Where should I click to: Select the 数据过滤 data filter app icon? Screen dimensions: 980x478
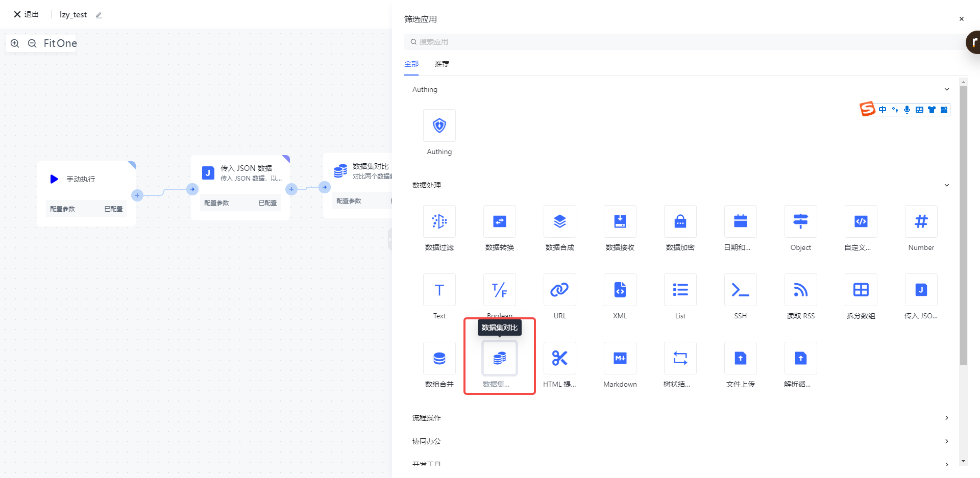[x=439, y=221]
